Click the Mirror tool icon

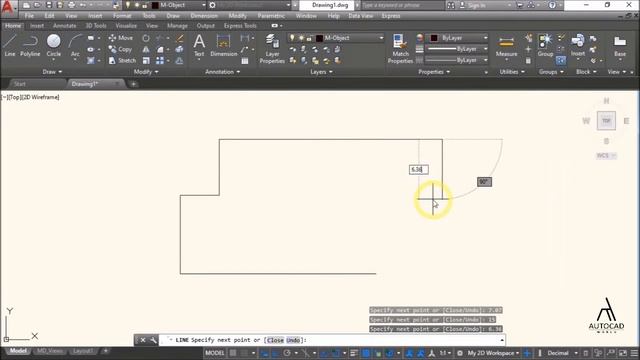[146, 49]
